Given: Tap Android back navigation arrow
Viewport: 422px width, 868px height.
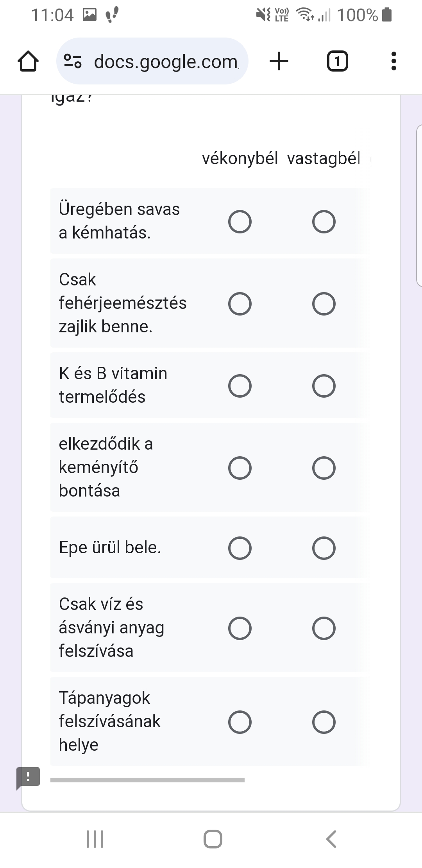Looking at the screenshot, I should 331,839.
